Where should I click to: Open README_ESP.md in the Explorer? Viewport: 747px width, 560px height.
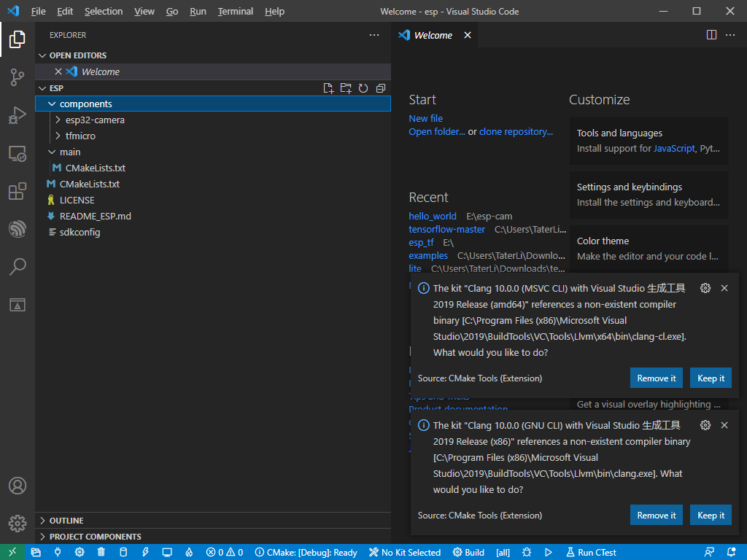pos(214,216)
